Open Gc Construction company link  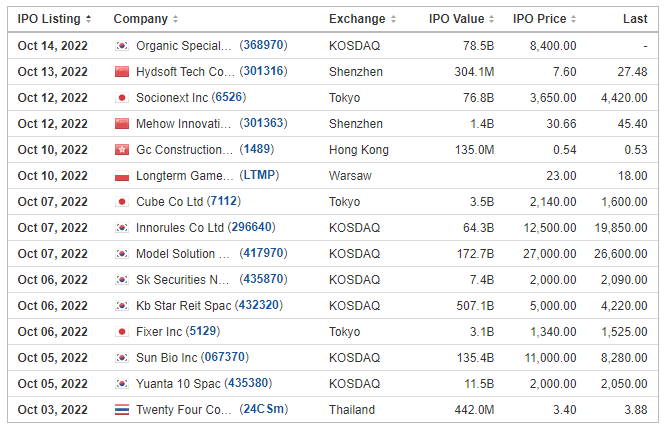pyautogui.click(x=184, y=149)
